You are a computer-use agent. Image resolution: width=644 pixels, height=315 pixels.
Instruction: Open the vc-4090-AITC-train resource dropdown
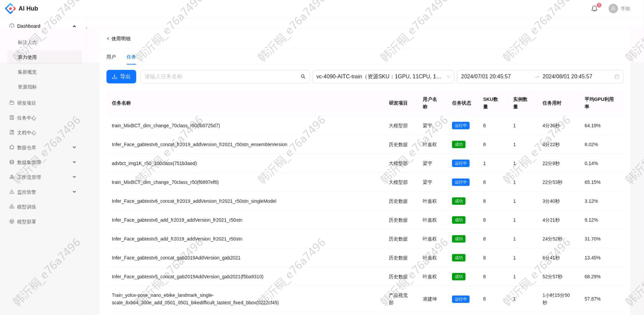(x=383, y=77)
